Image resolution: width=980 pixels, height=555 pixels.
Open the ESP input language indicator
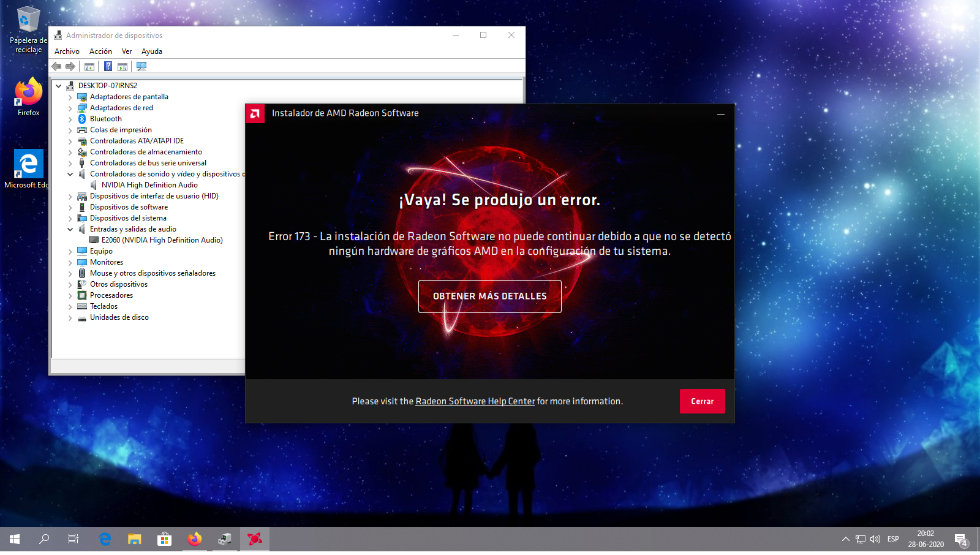(x=893, y=539)
